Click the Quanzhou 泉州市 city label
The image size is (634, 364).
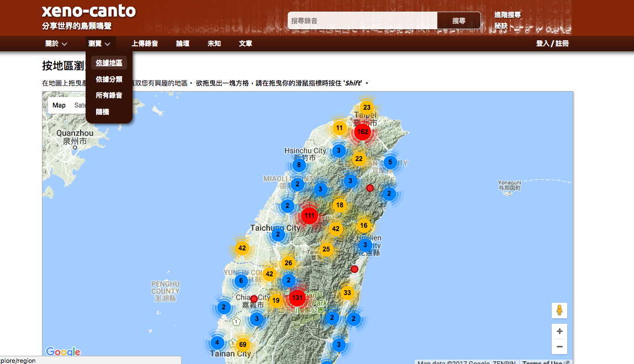75,137
